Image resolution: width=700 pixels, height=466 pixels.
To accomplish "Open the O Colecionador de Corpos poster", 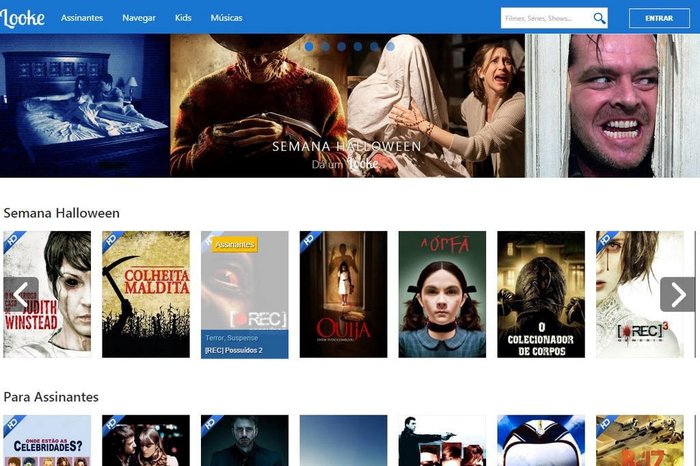I will [541, 294].
